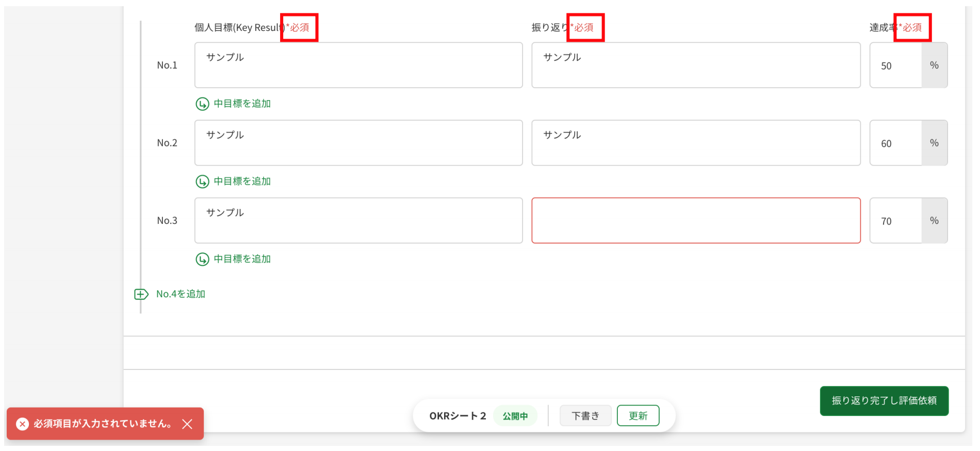Edit No.2 achievement rate showing 60
This screenshot has height=451, width=980.
(895, 143)
